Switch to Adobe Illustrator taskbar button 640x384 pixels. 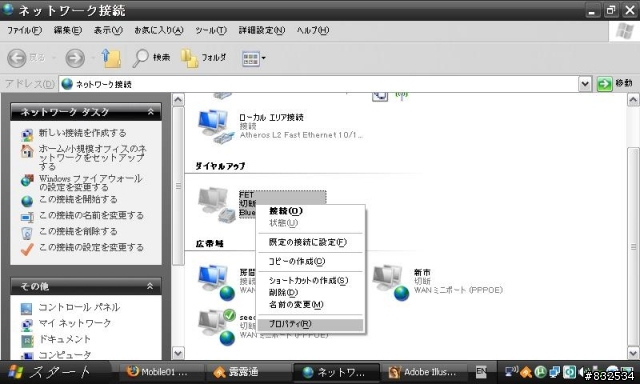[424, 372]
